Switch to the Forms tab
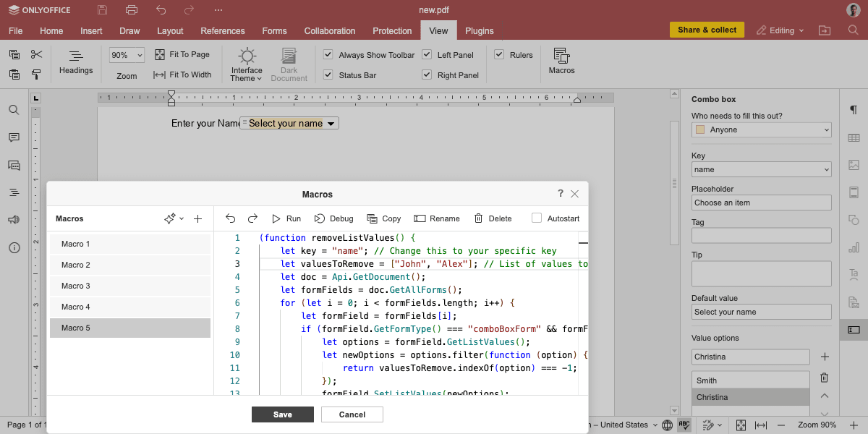This screenshot has width=868, height=434. point(274,31)
